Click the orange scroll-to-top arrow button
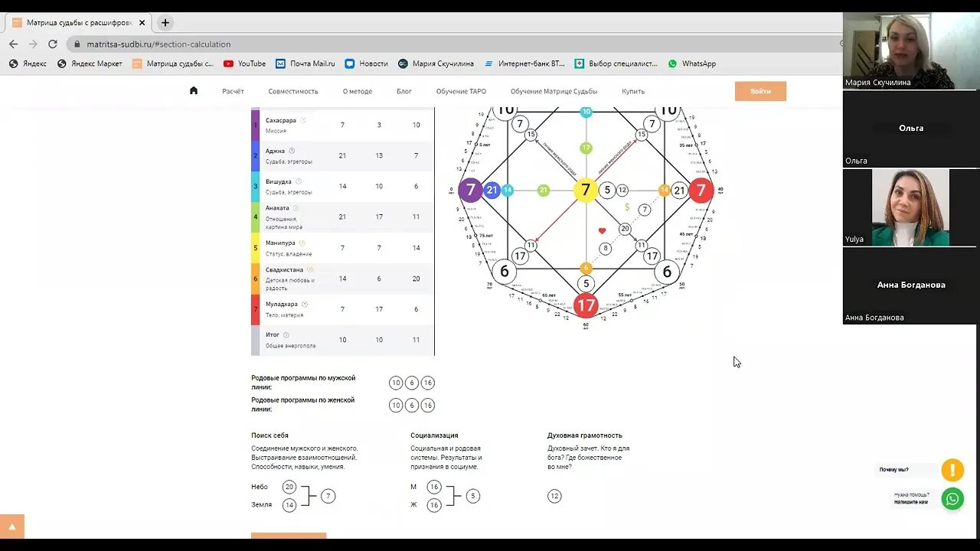Screen dimensions: 980x551 point(12,527)
